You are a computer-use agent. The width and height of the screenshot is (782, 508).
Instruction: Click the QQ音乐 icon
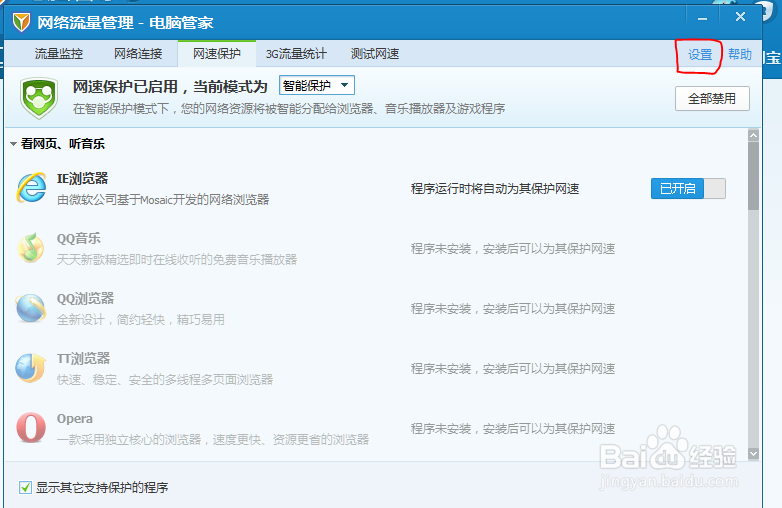click(x=30, y=248)
